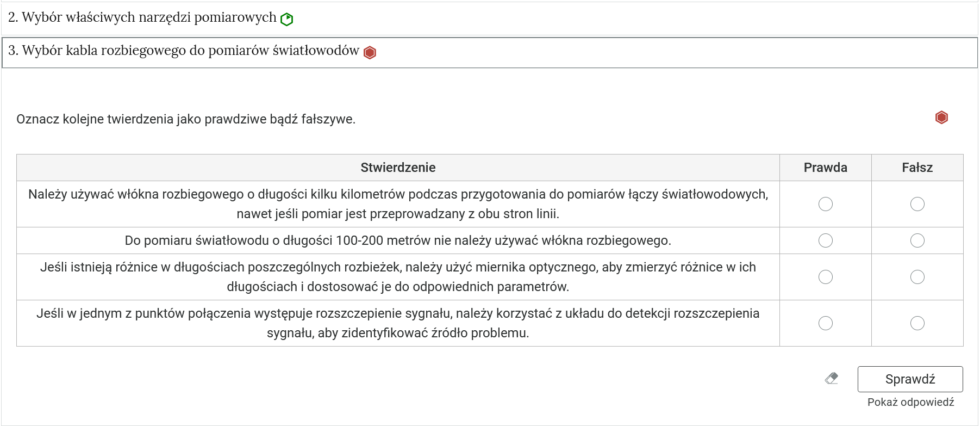Viewport: 980px width, 426px height.
Task: Click the Fałsz column header
Action: [917, 168]
